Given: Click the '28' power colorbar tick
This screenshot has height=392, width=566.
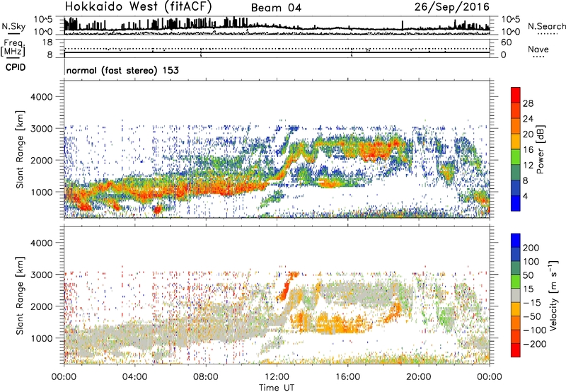Looking at the screenshot, I should coord(528,103).
